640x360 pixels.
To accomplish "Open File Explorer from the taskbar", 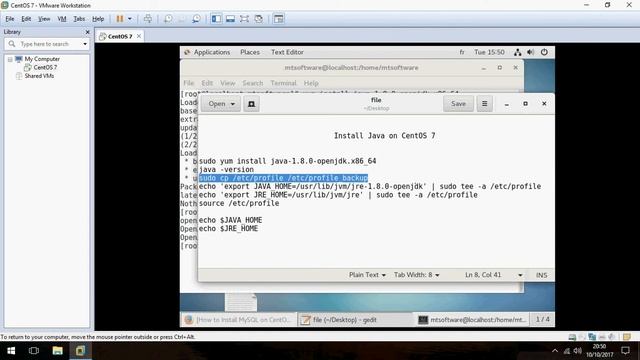I will click(x=58, y=351).
